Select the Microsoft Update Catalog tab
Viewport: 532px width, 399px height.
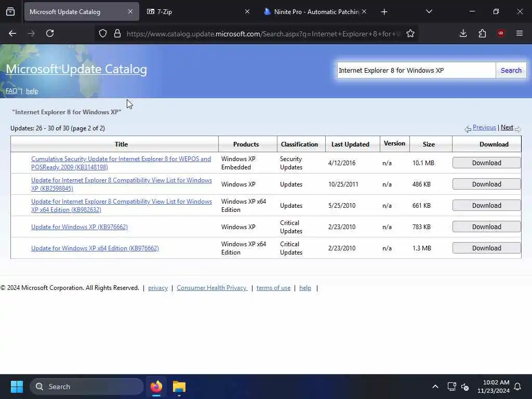[82, 11]
